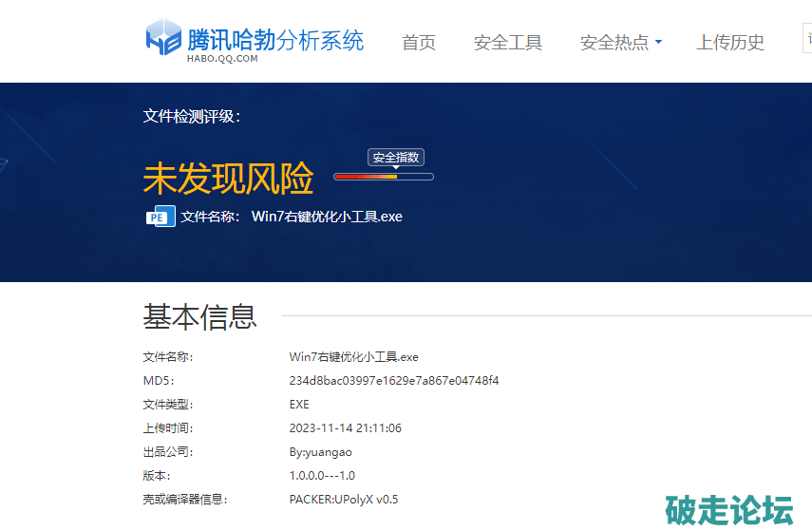Select the MD5 hash value

[x=393, y=381]
